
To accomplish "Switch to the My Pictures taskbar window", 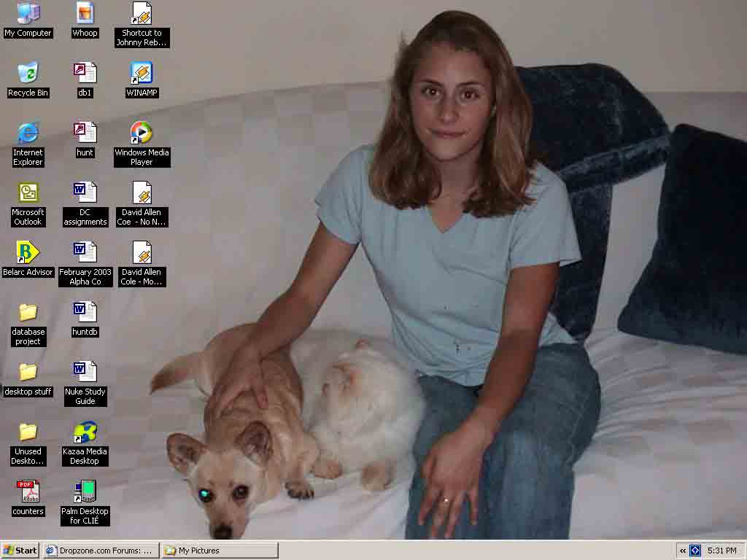I will (219, 551).
